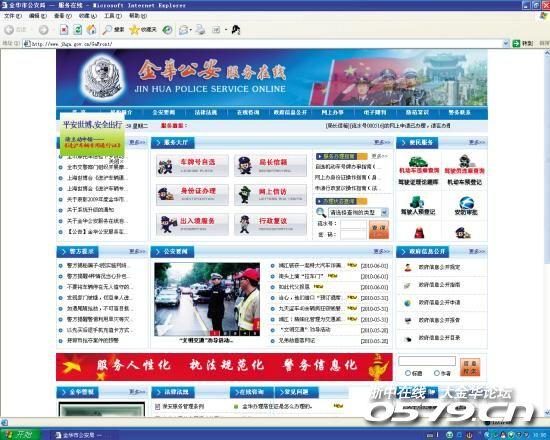
Task: Open the 编辑 (Edit) menu
Action: 37,16
